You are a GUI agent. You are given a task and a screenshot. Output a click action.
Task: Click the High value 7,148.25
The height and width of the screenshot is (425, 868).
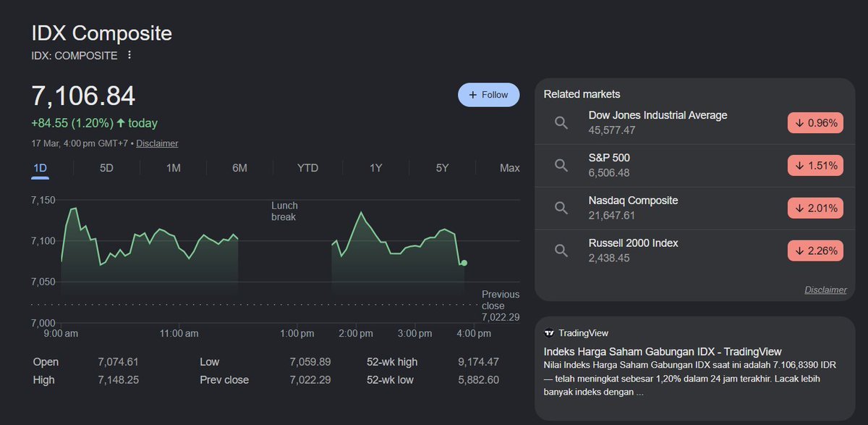coord(118,380)
